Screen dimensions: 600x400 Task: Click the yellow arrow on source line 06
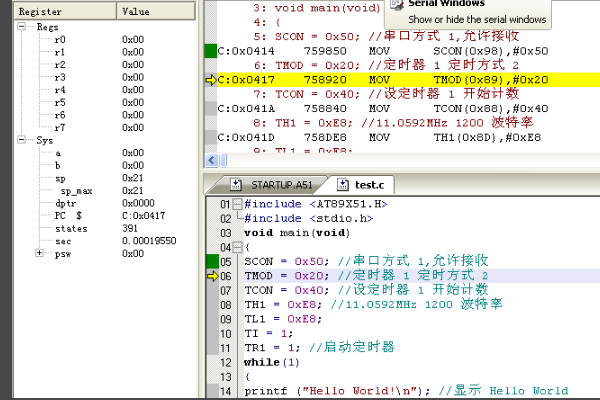click(x=210, y=275)
